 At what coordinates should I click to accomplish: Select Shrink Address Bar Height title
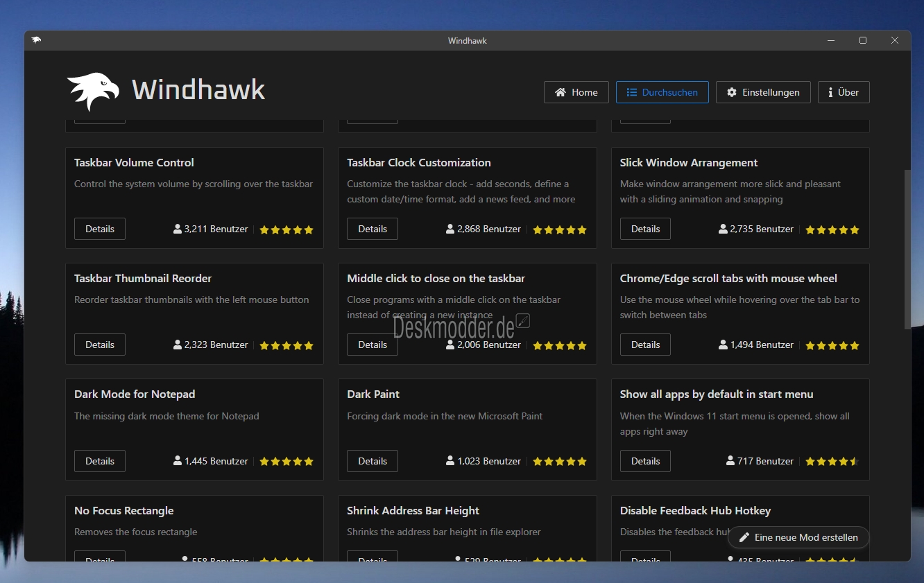(413, 511)
